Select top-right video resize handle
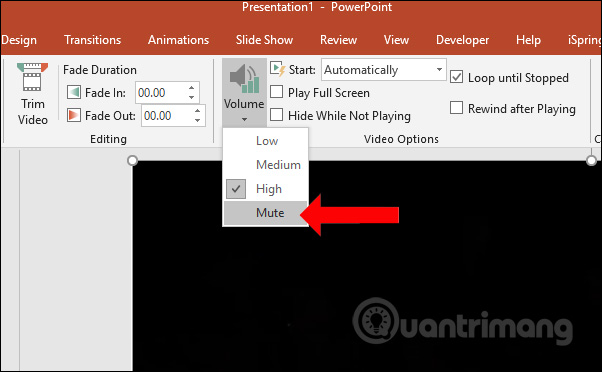Image resolution: width=602 pixels, height=372 pixels. click(x=591, y=160)
